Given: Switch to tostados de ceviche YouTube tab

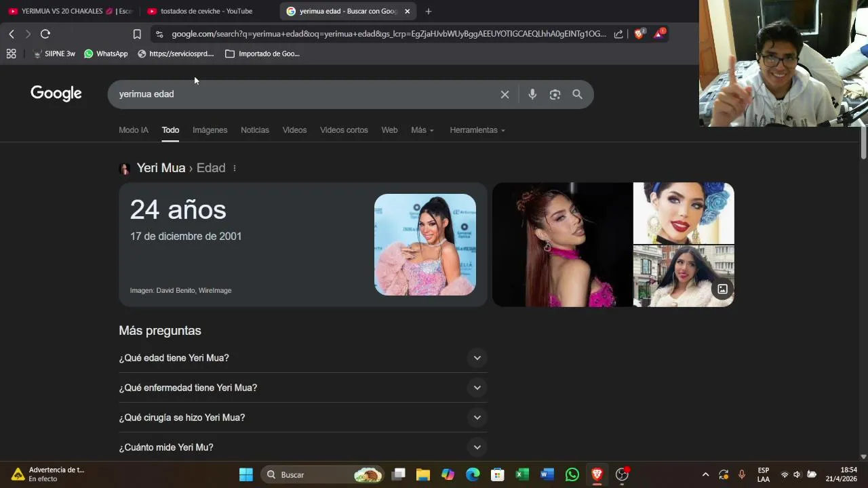Looking at the screenshot, I should point(206,11).
